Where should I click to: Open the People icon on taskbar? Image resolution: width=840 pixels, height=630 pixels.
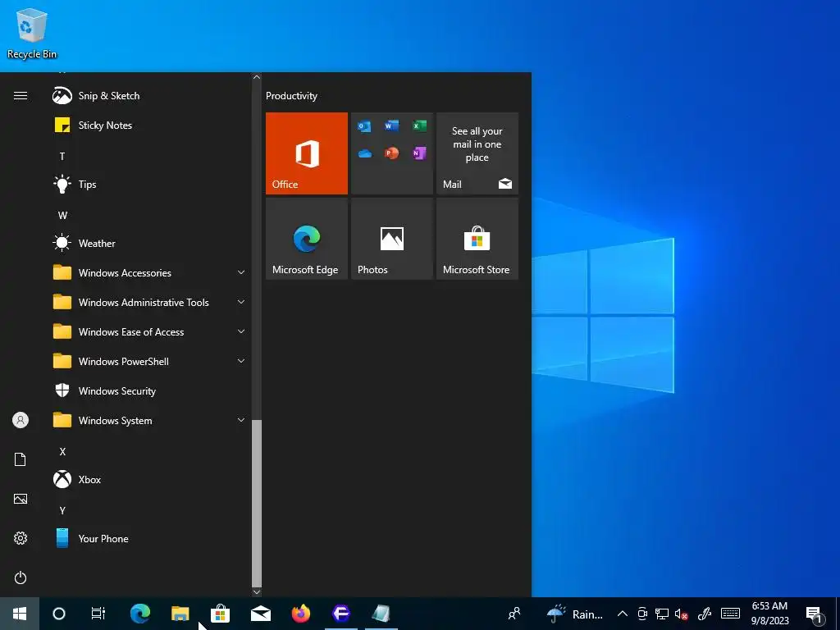[514, 614]
